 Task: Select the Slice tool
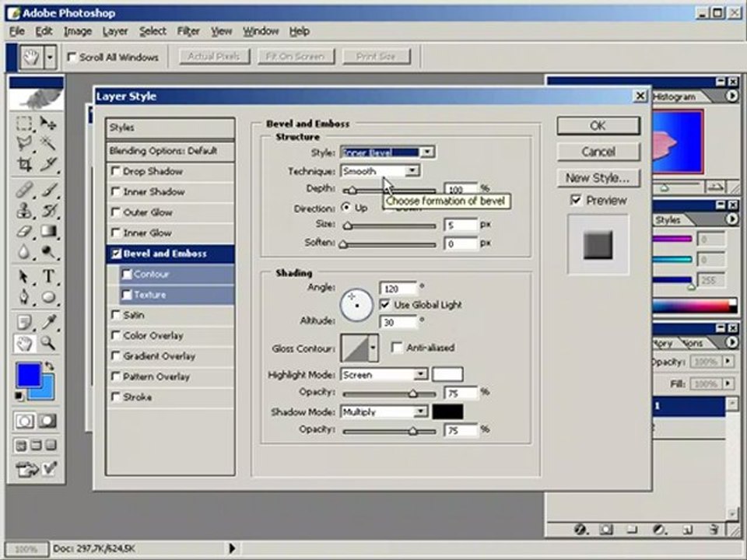point(48,165)
